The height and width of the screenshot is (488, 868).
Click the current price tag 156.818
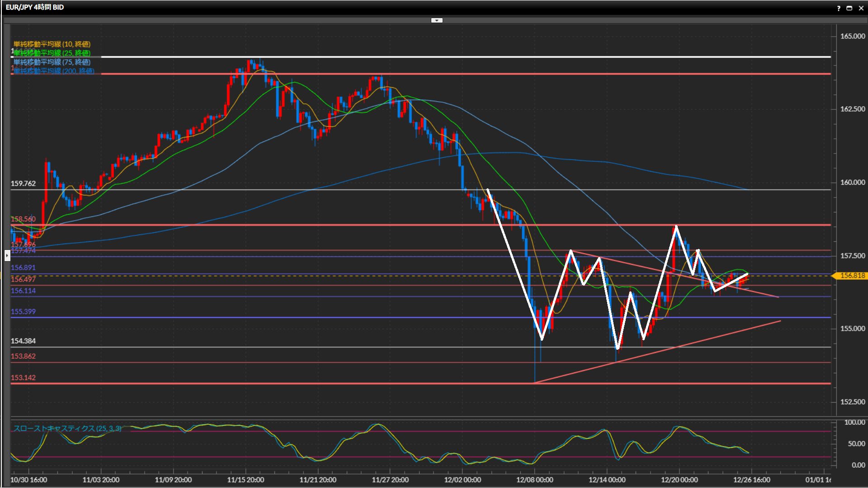[x=852, y=276]
